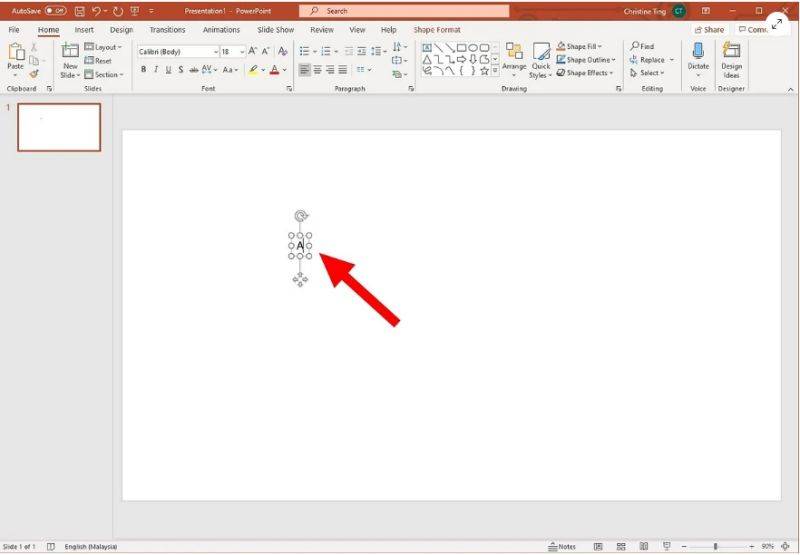Switch to the Animations tab
Image resolution: width=800 pixels, height=555 pixels.
[221, 30]
